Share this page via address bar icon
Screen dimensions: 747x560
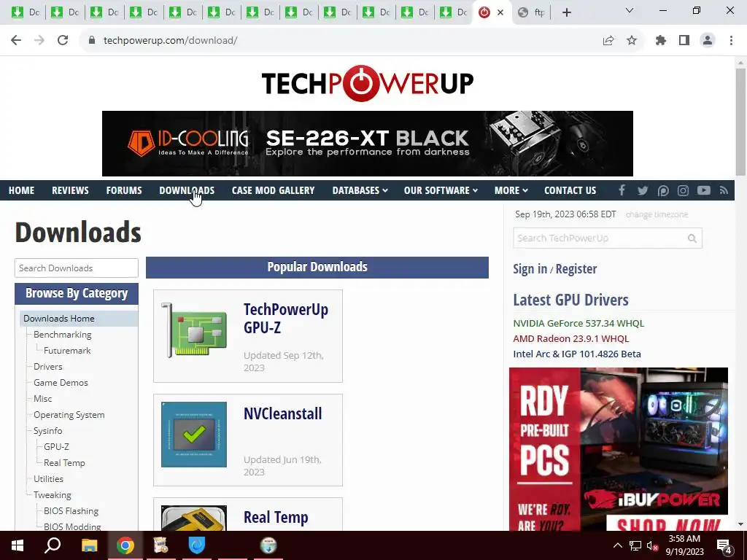608,41
